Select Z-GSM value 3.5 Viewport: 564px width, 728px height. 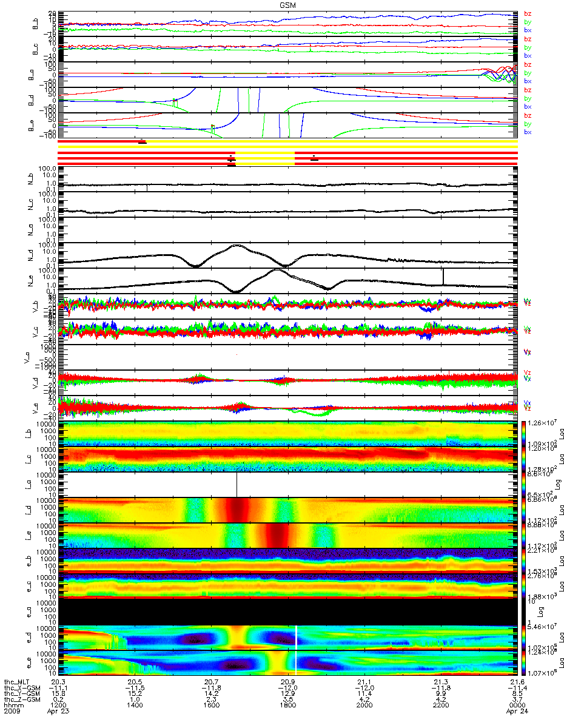(287, 699)
